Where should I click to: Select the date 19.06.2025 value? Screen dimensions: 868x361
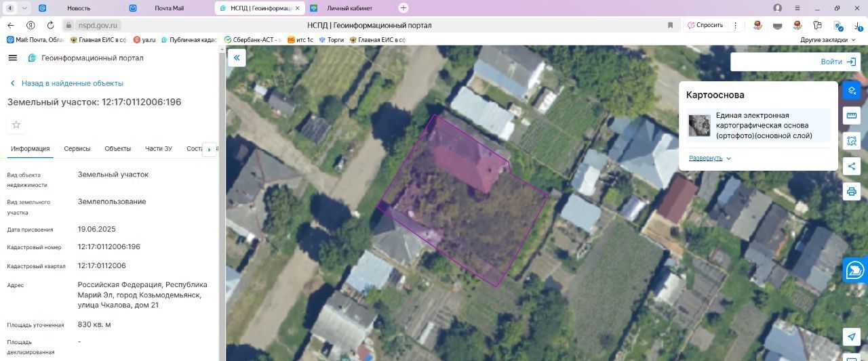click(96, 230)
